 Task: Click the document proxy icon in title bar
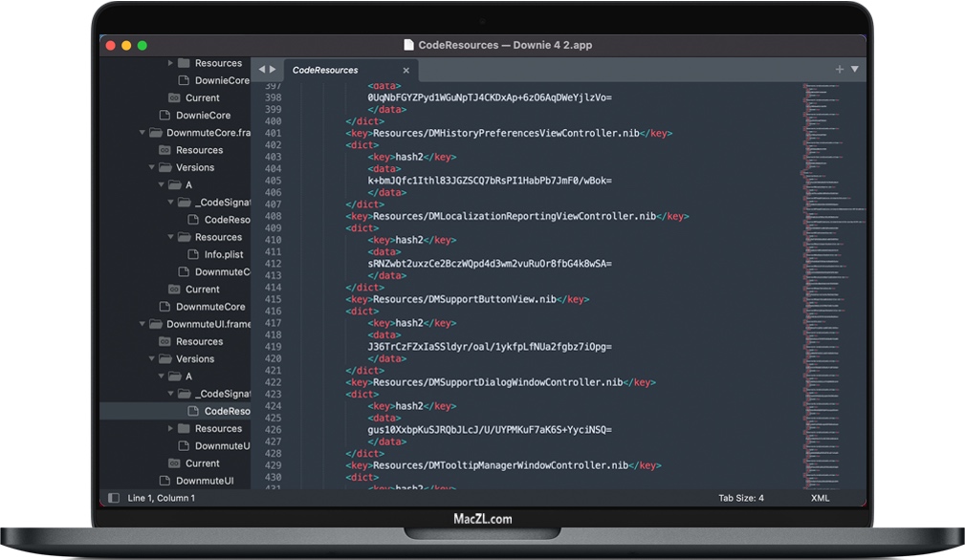pos(408,45)
